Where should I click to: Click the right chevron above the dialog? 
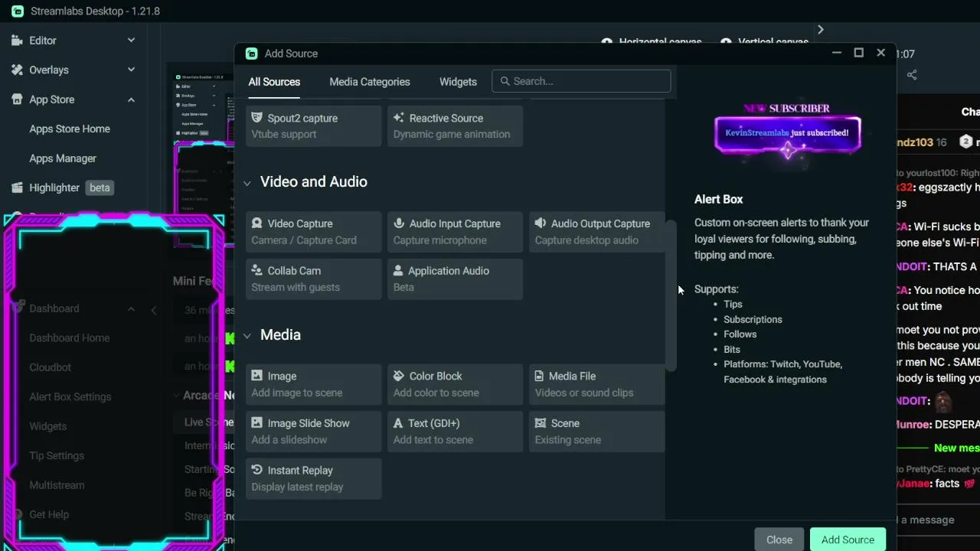pos(820,29)
